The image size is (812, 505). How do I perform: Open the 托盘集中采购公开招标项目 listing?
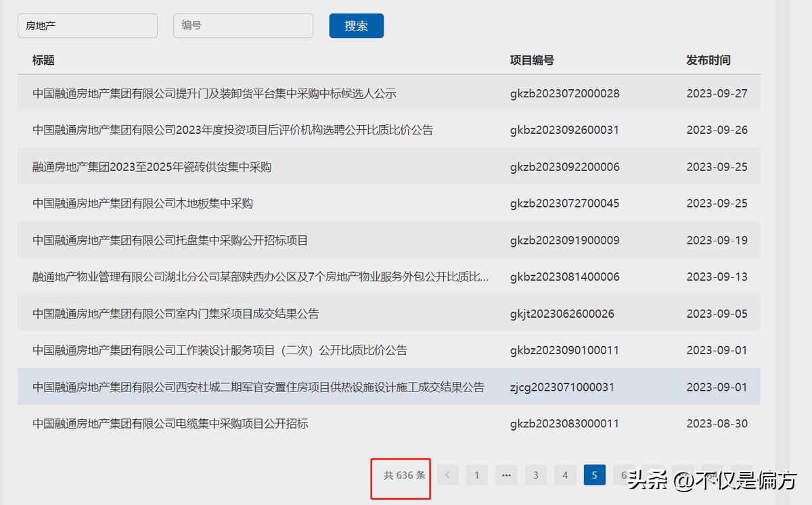[171, 241]
